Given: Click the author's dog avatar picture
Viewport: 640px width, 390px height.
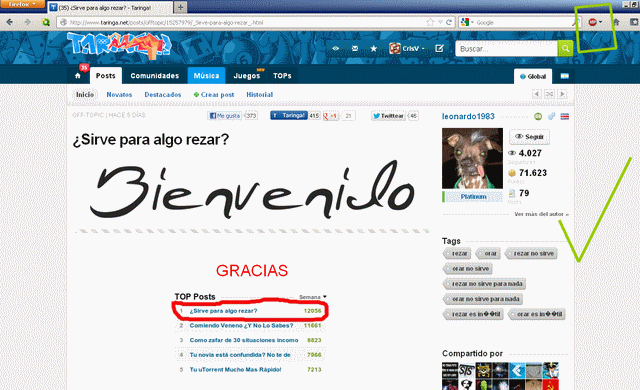Looking at the screenshot, I should pyautogui.click(x=472, y=158).
